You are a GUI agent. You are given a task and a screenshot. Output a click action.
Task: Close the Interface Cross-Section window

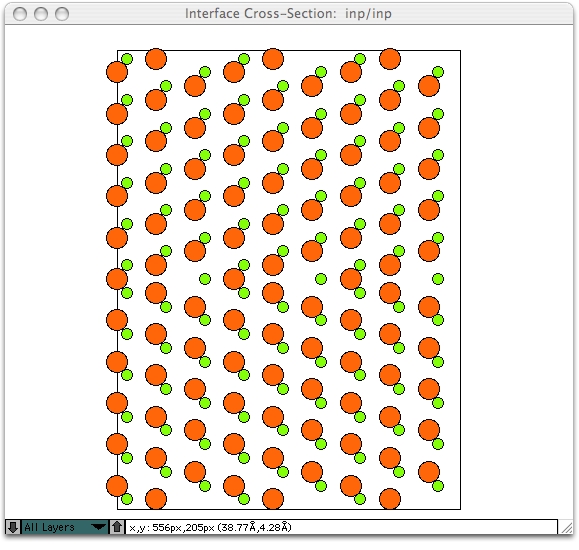[x=20, y=14]
